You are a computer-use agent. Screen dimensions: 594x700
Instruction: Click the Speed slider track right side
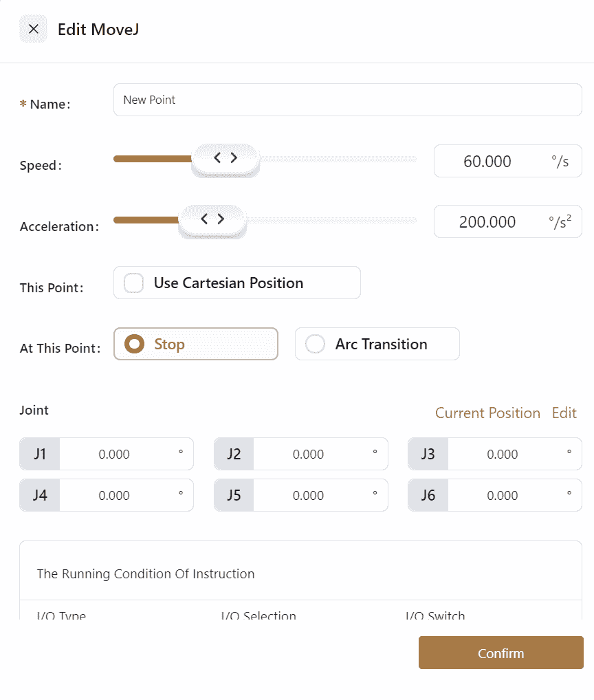[x=344, y=159]
